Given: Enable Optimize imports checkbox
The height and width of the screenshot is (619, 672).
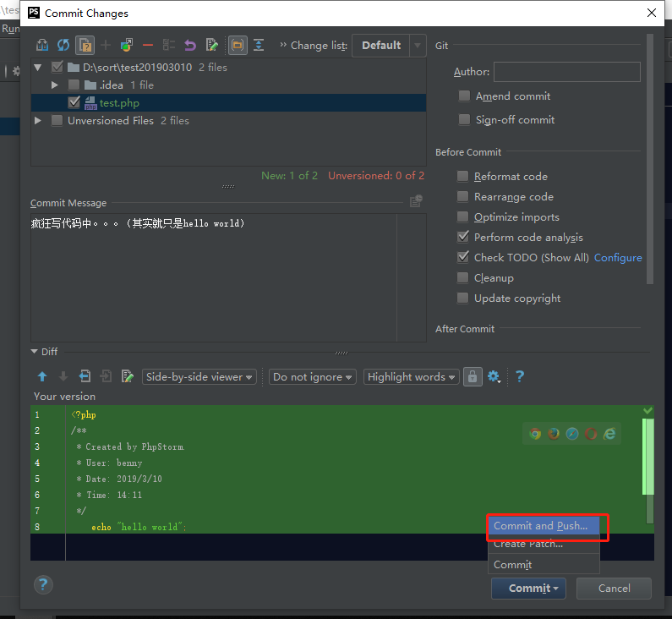Looking at the screenshot, I should tap(462, 217).
